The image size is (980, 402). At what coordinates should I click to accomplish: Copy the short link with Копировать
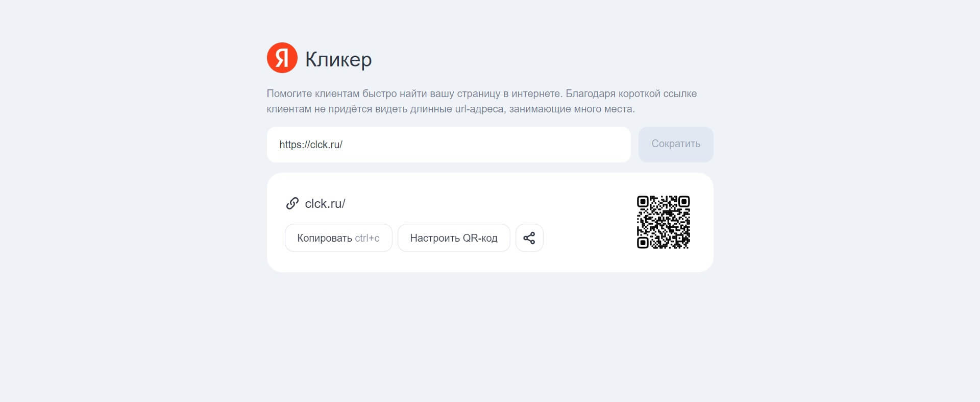pos(338,238)
